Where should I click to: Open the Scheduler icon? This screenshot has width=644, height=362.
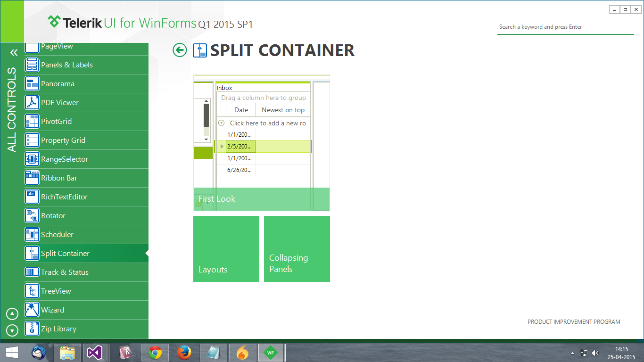click(x=32, y=234)
